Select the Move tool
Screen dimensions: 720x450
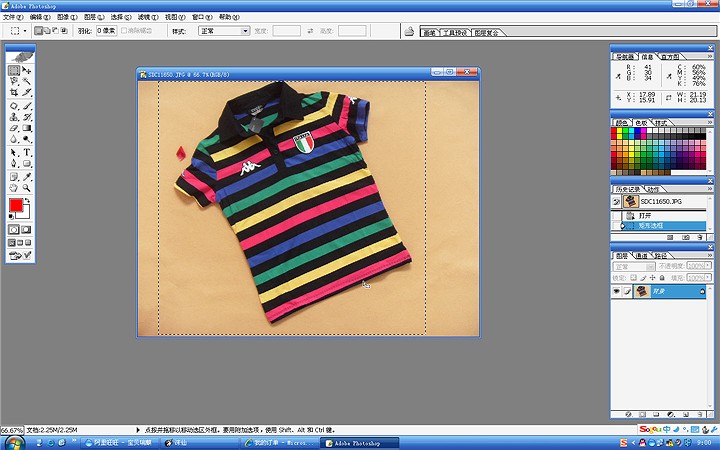click(x=27, y=70)
